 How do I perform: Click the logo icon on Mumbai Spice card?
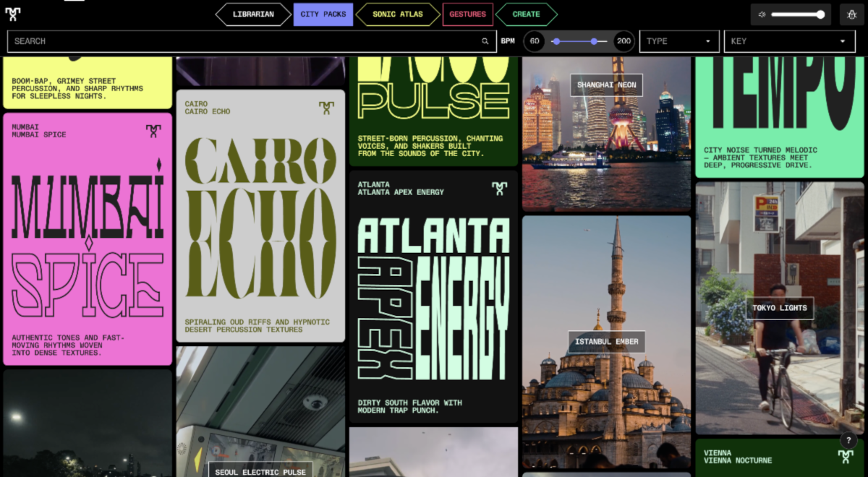click(153, 131)
